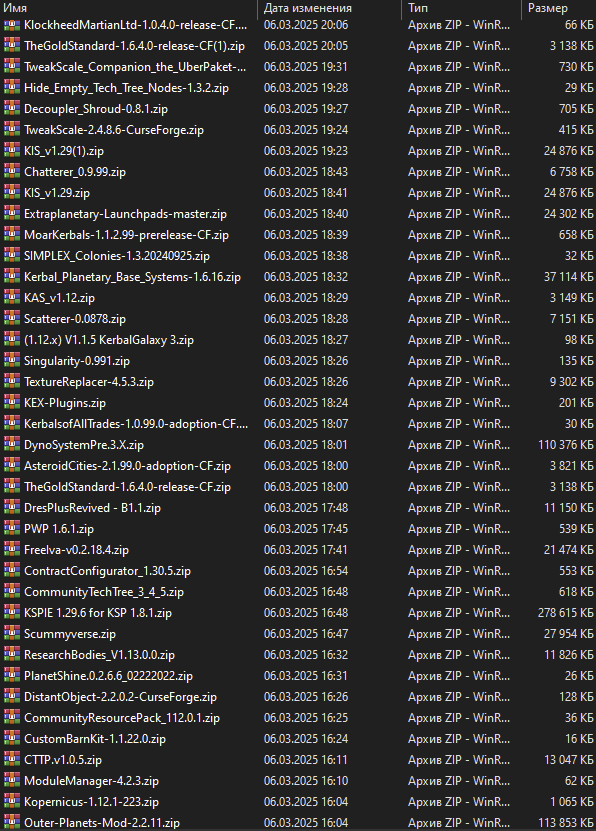596x831 pixels.
Task: Click the 113 853 КБ size cell
Action: pos(566,823)
